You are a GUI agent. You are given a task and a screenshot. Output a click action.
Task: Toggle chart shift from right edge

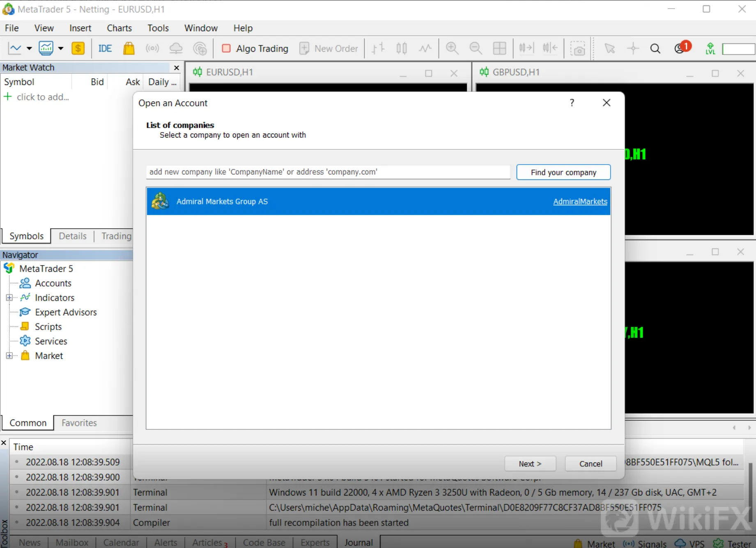coord(550,48)
